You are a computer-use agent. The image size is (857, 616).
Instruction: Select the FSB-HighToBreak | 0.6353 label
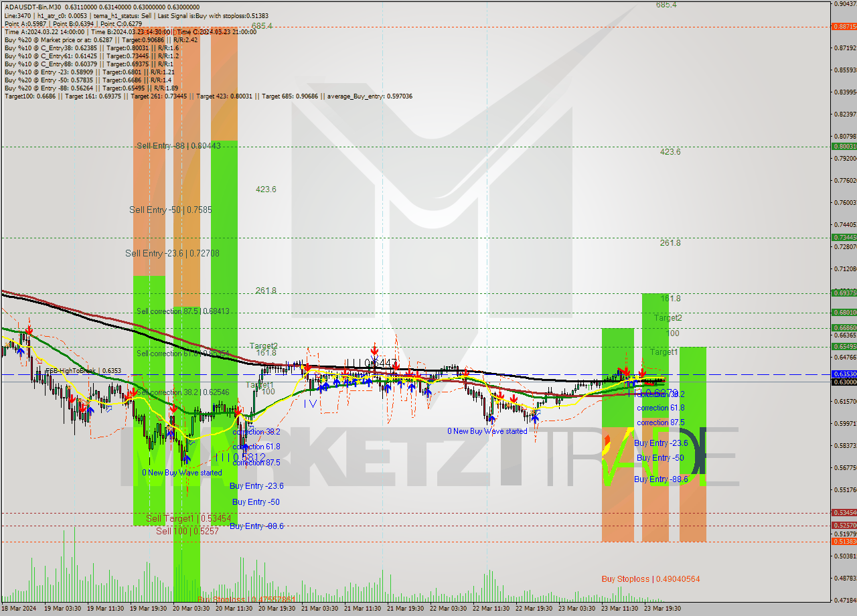[83, 370]
